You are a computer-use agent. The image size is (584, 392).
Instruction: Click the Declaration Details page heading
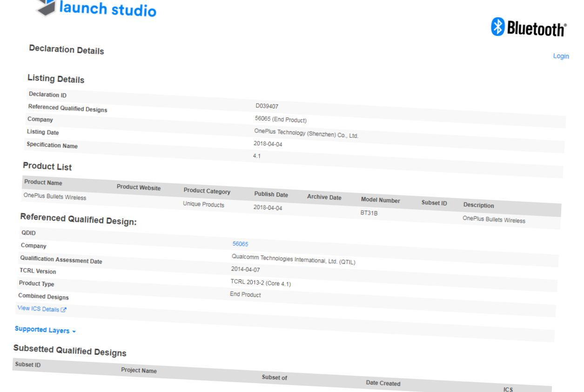tap(66, 50)
